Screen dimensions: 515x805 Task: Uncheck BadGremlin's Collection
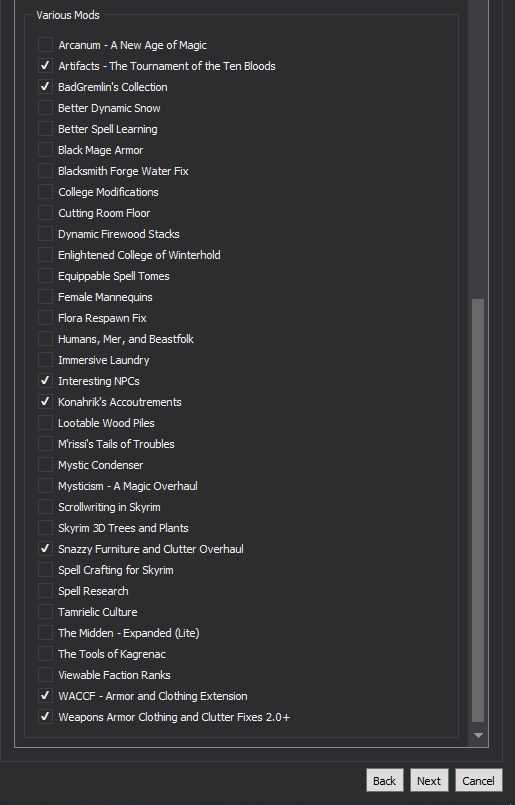[x=45, y=87]
